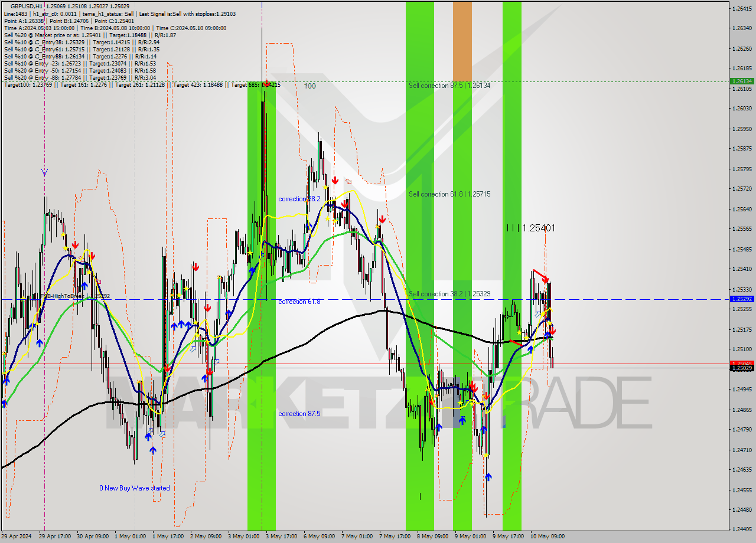Click '0 New Buy Wave started' text

pos(135,488)
